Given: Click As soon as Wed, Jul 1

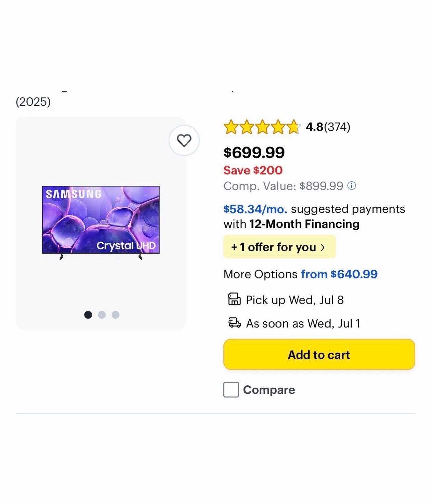Looking at the screenshot, I should pyautogui.click(x=303, y=323).
